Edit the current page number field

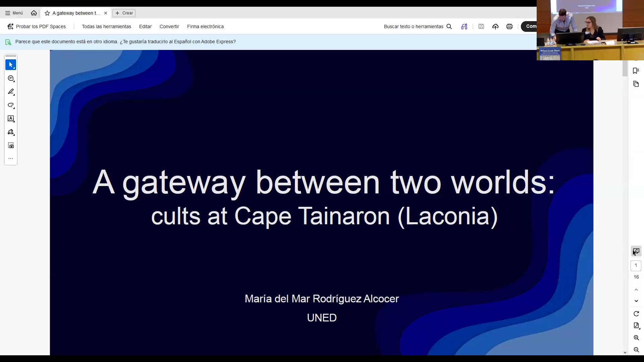pyautogui.click(x=636, y=265)
